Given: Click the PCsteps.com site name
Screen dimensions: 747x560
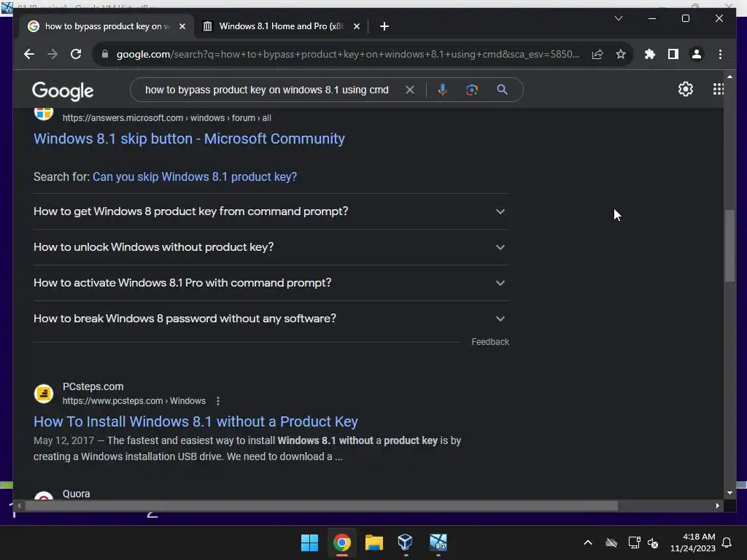Looking at the screenshot, I should click(93, 386).
